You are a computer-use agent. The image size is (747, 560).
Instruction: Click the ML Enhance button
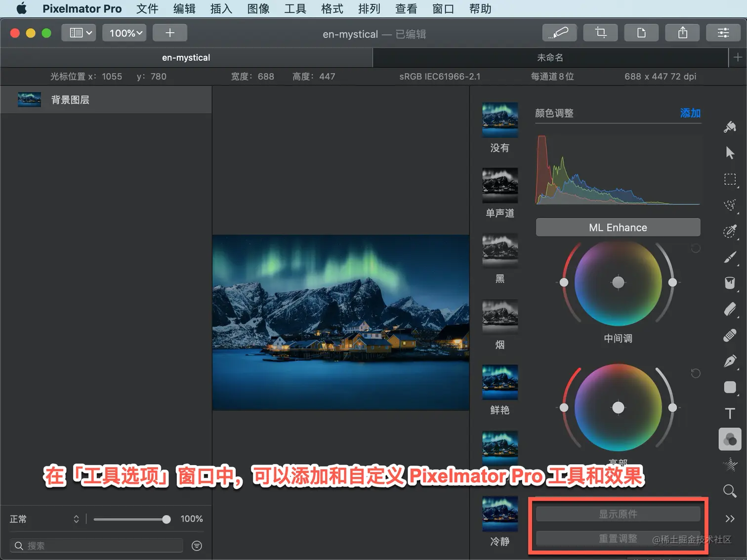(618, 227)
